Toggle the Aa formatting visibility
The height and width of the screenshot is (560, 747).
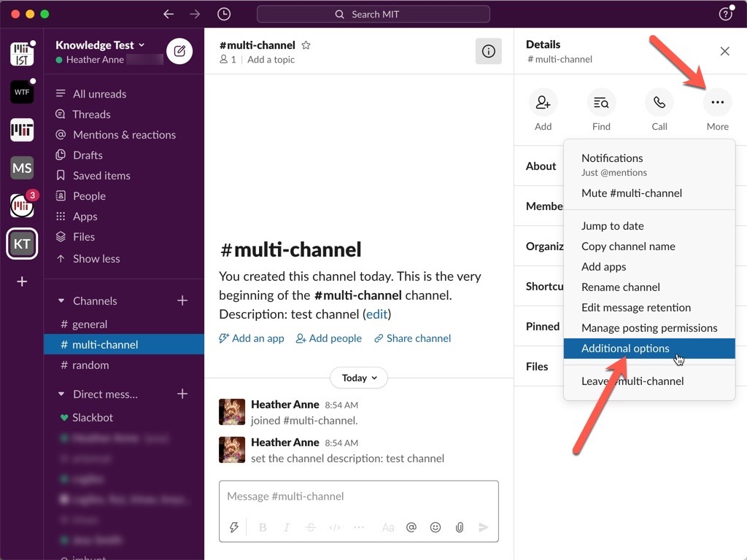coord(388,527)
